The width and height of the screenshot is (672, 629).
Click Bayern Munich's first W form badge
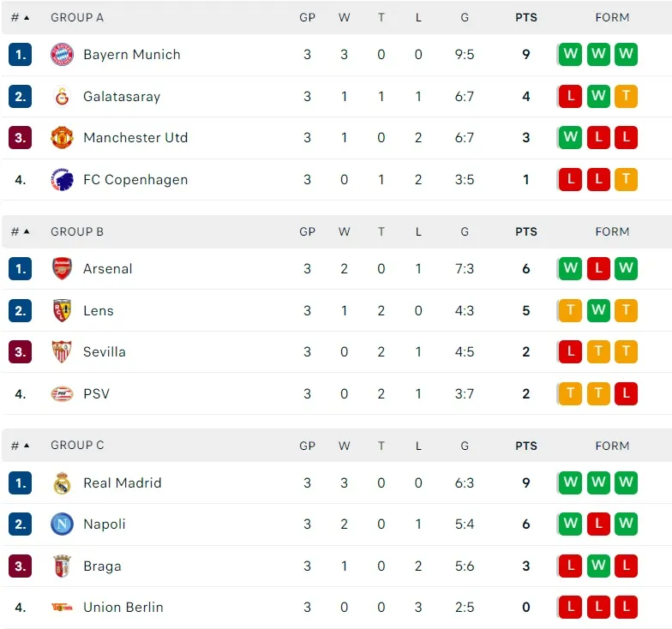click(x=570, y=55)
